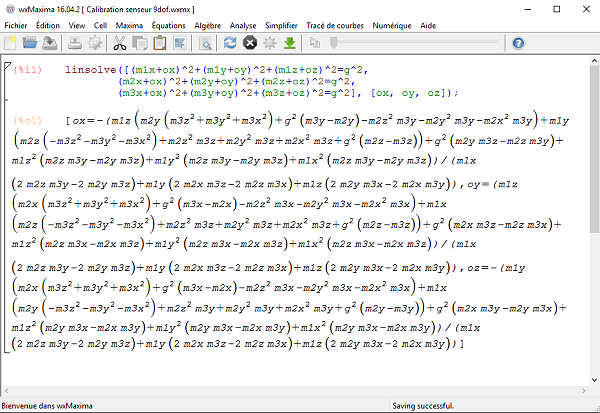This screenshot has height=413, width=600.
Task: Interrupt calculation with the black X icon
Action: (x=250, y=42)
